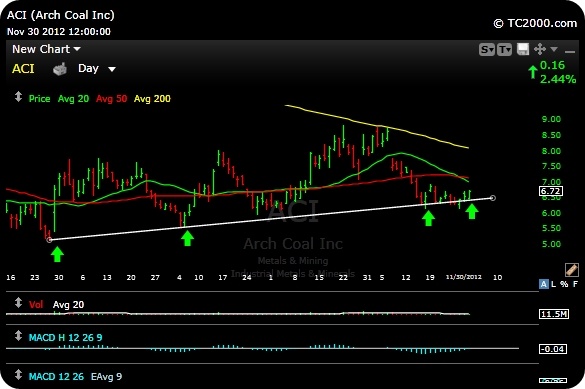Image resolution: width=585 pixels, height=389 pixels.
Task: Click the Nov 30 2012 12:00:00 timestamp
Action: coord(59,32)
